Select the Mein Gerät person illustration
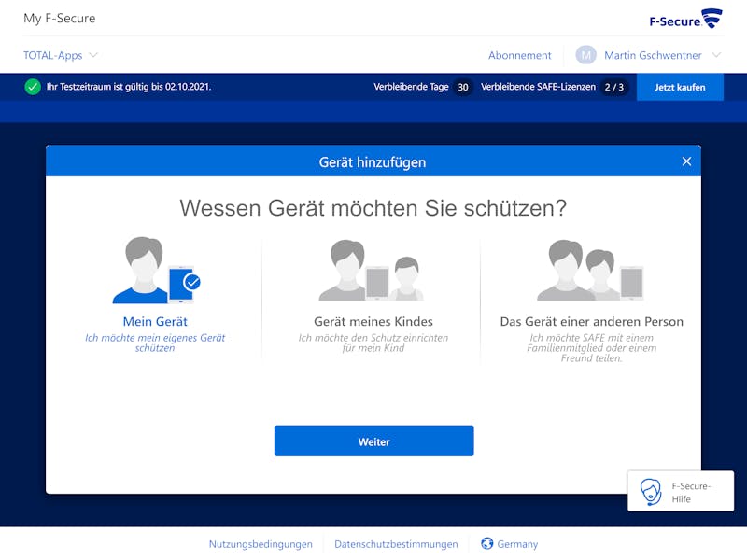747x560 pixels. coord(157,270)
